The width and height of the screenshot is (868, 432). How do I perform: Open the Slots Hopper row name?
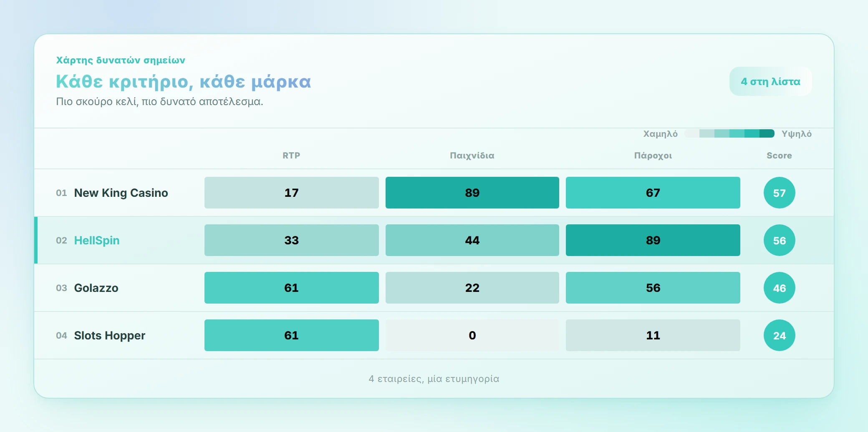(x=110, y=335)
